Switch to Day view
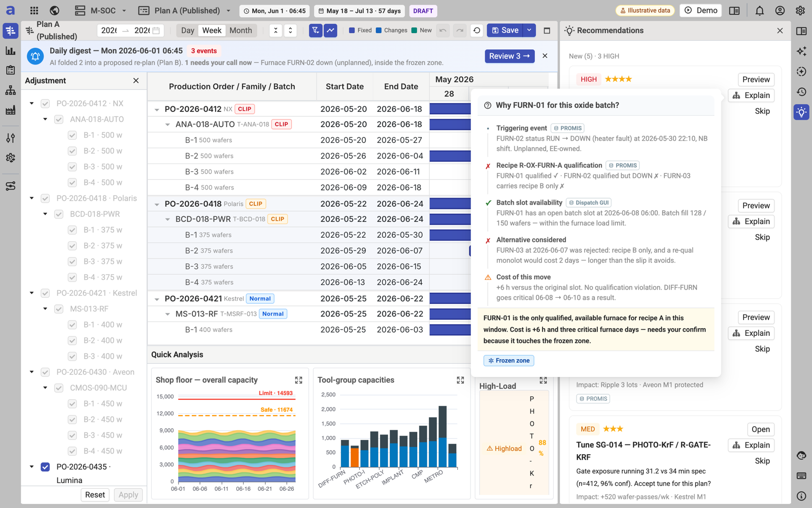The image size is (812, 508). click(188, 30)
